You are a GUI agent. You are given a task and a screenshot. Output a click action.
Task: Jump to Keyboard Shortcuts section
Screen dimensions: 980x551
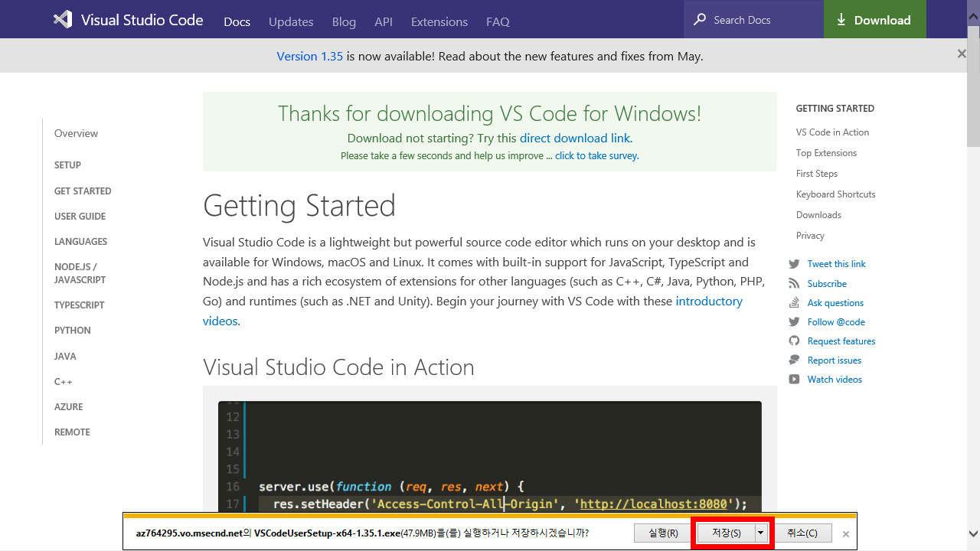pyautogui.click(x=835, y=194)
